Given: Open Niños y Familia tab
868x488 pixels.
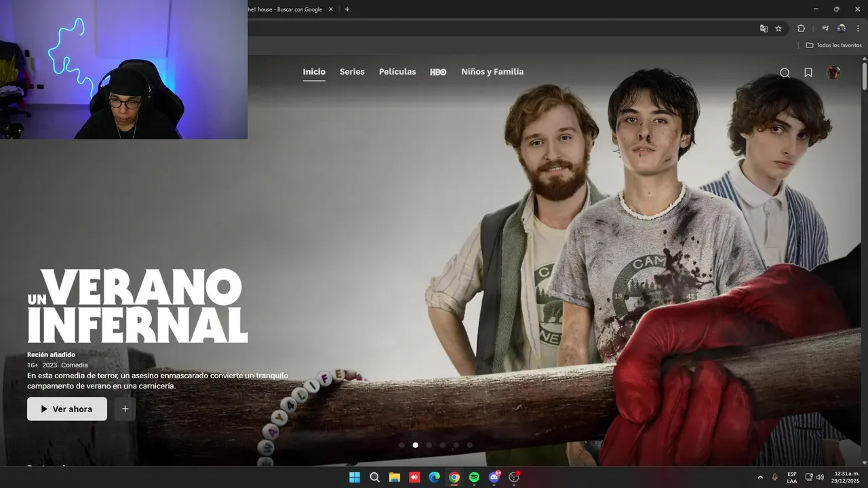Looking at the screenshot, I should (x=492, y=72).
